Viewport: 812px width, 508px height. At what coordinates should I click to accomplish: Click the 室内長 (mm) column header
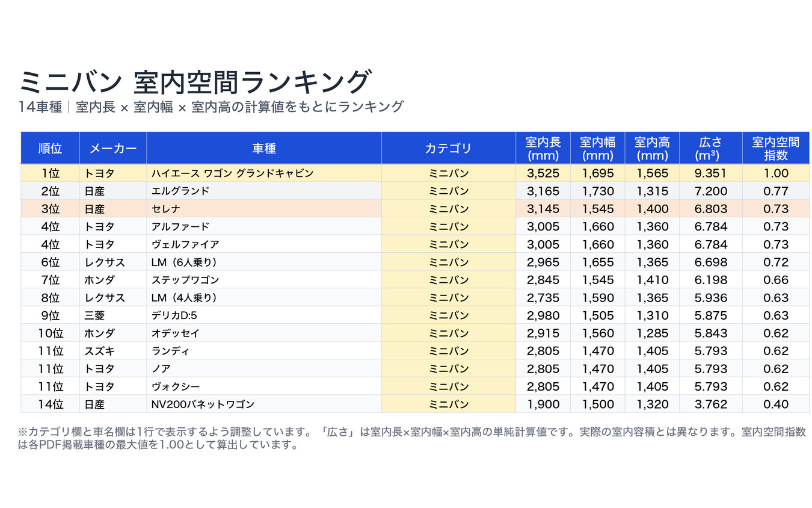[543, 148]
